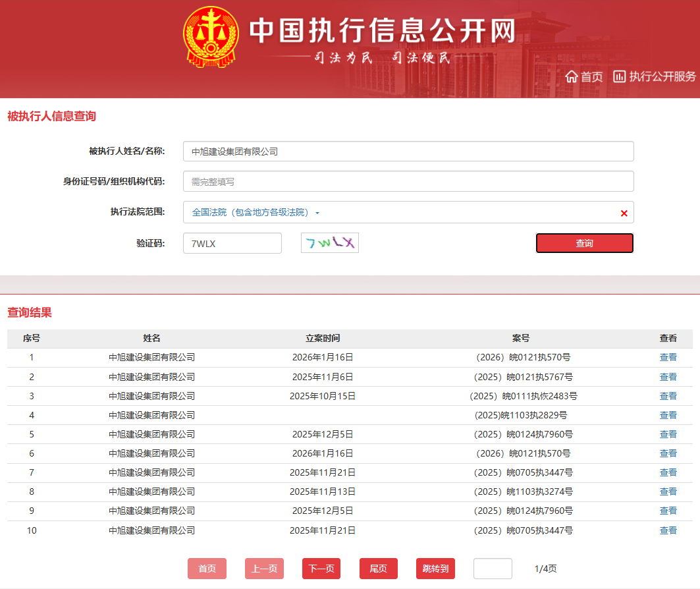700x589 pixels.
Task: Focus the page number jump input box
Action: tap(493, 569)
